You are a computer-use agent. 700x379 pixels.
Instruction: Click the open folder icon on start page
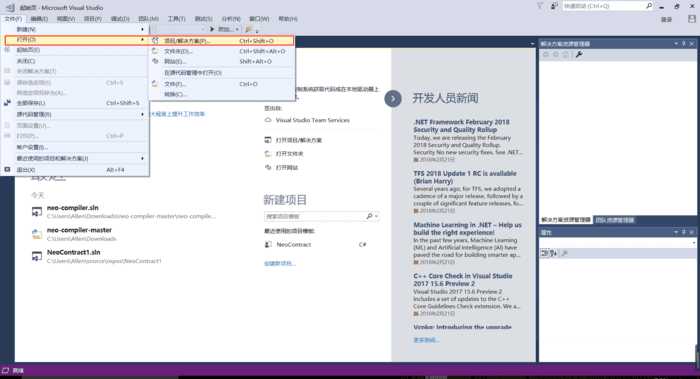click(268, 154)
